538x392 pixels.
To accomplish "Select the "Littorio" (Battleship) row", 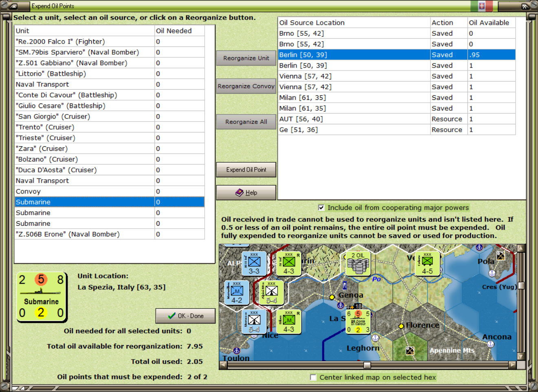I will (x=109, y=74).
